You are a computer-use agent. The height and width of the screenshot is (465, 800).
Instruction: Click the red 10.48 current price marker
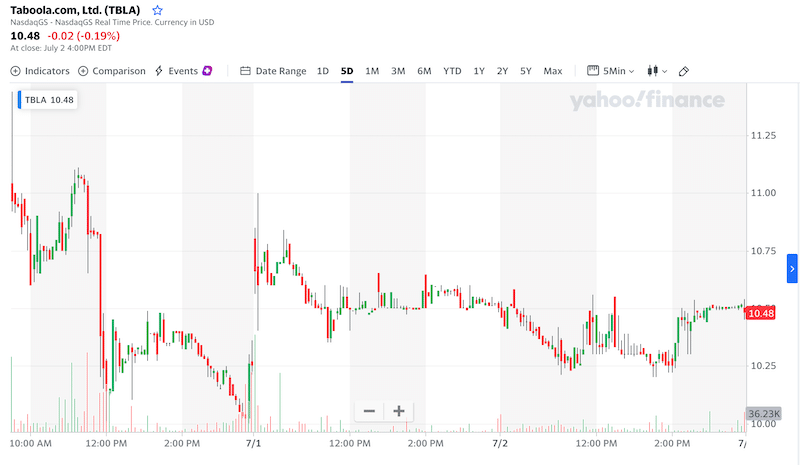[761, 313]
